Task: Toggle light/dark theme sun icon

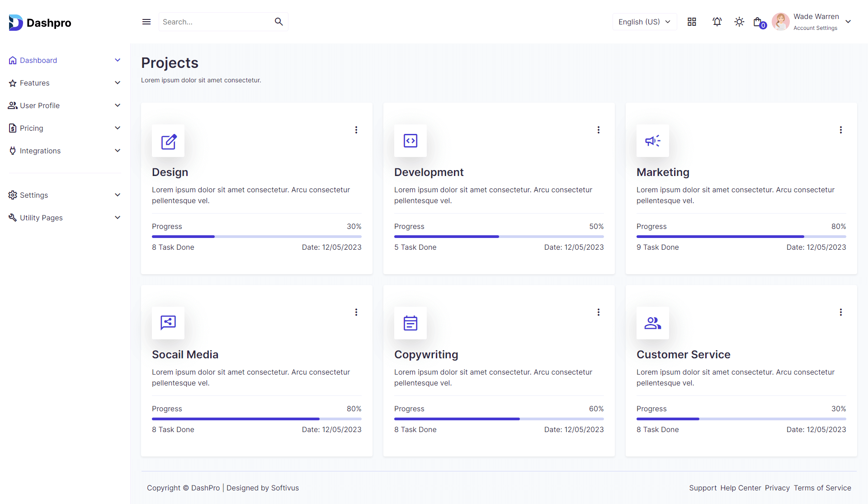Action: click(x=739, y=22)
